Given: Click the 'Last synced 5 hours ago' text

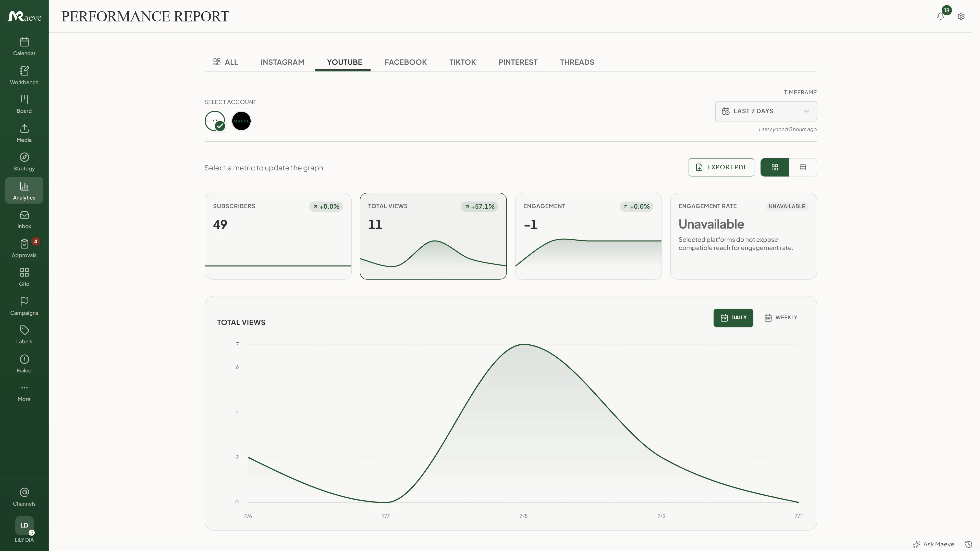Looking at the screenshot, I should point(788,129).
